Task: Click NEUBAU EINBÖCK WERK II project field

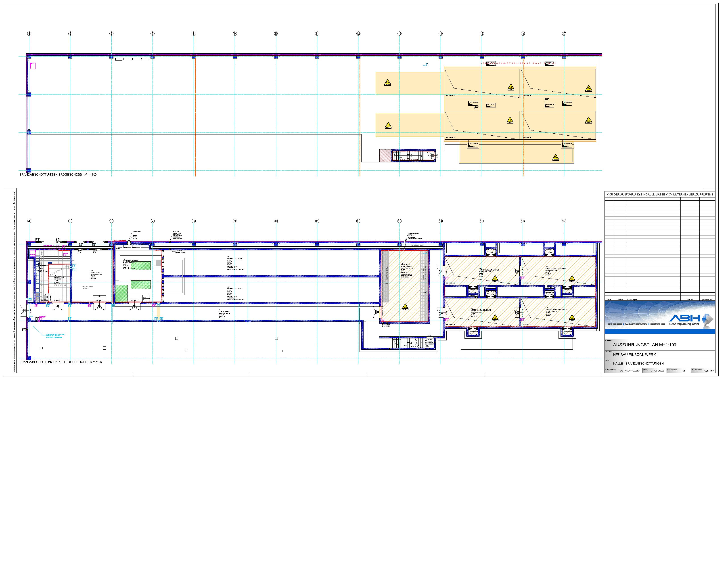Action: click(x=636, y=355)
